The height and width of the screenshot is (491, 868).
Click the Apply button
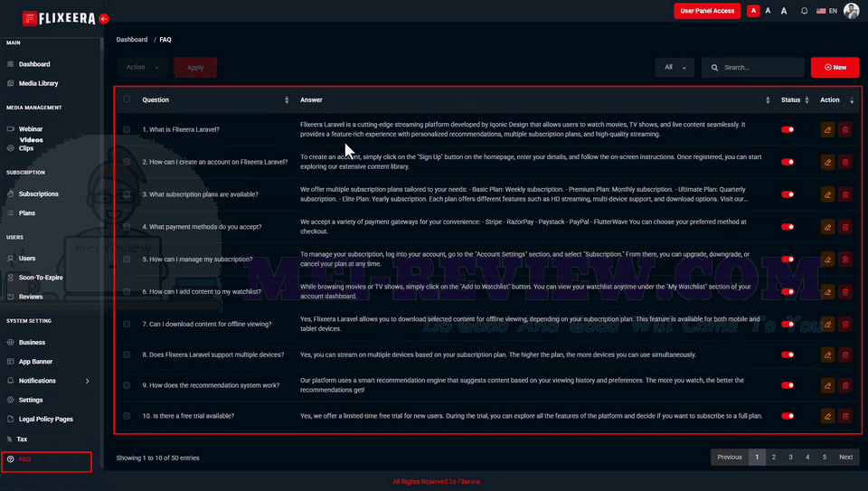(195, 68)
